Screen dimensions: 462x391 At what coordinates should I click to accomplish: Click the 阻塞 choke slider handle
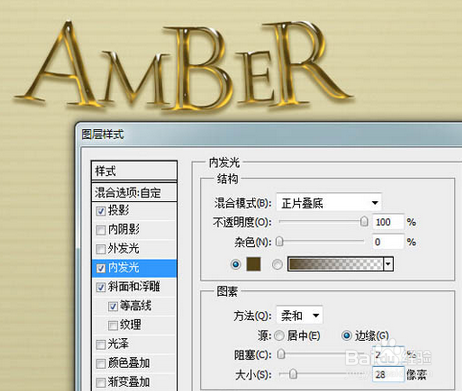click(281, 354)
